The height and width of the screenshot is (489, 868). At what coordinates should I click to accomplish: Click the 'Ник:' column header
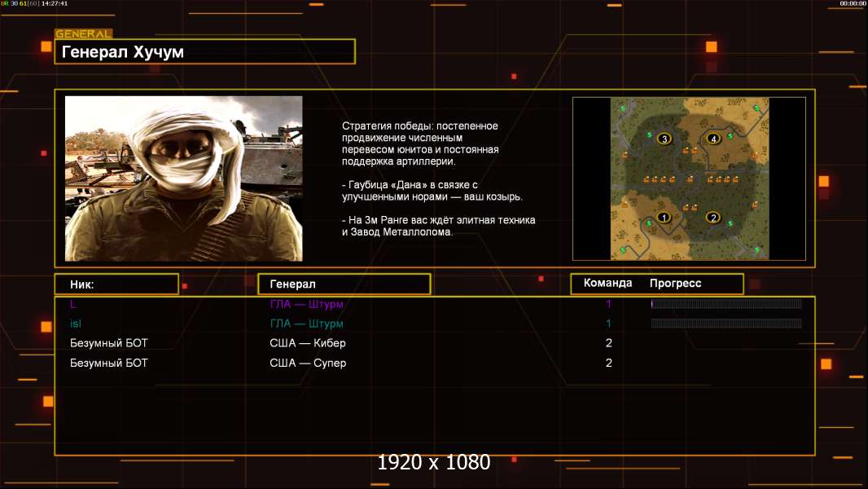tap(116, 284)
